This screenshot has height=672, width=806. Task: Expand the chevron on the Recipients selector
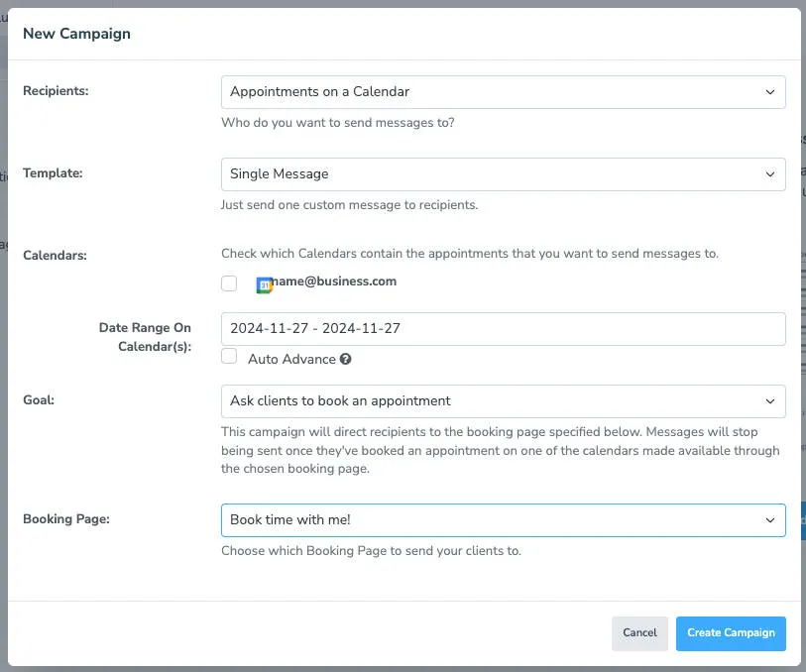click(x=770, y=91)
